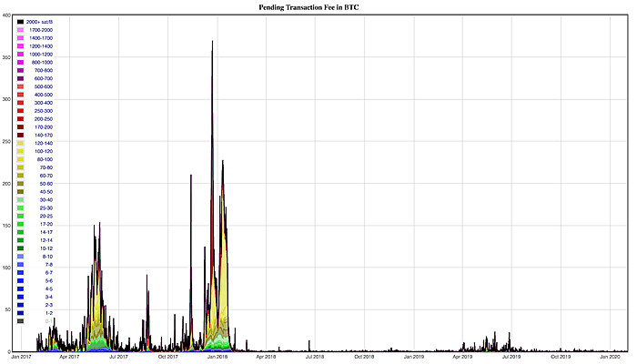Click the 30-40 light green swatch

[20, 200]
